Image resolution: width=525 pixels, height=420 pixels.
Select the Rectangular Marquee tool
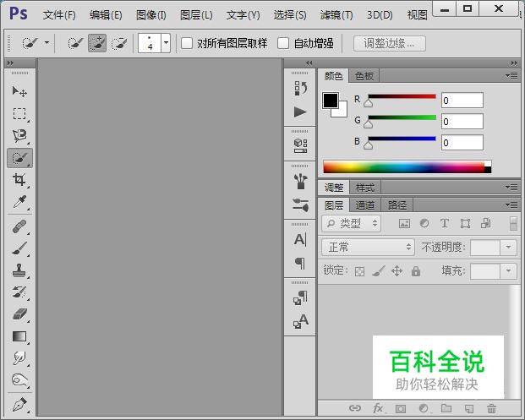click(x=19, y=113)
